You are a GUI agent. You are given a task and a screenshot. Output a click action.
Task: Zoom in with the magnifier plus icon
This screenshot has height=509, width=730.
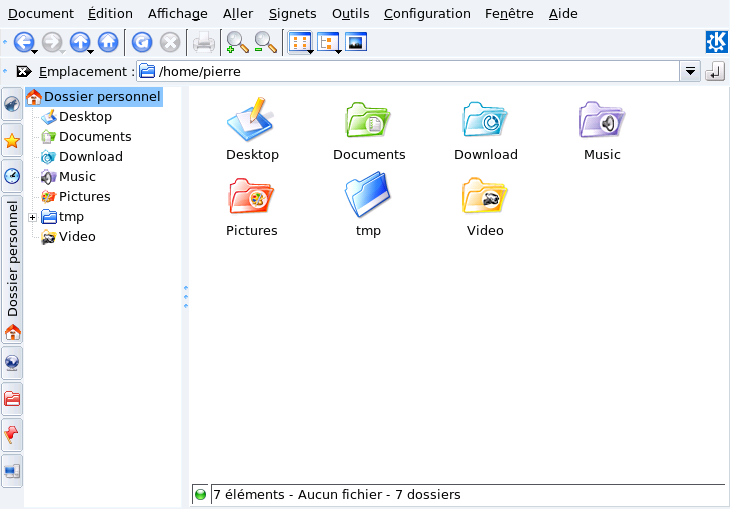click(x=237, y=42)
